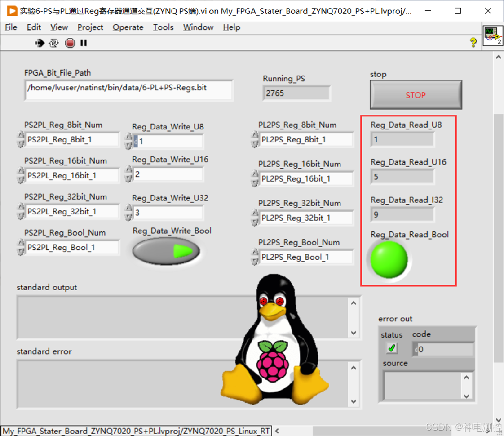Screen dimensions: 504x436
Task: Open the PL2PS_Reg_32bit_Num enum selector
Action: click(306, 218)
